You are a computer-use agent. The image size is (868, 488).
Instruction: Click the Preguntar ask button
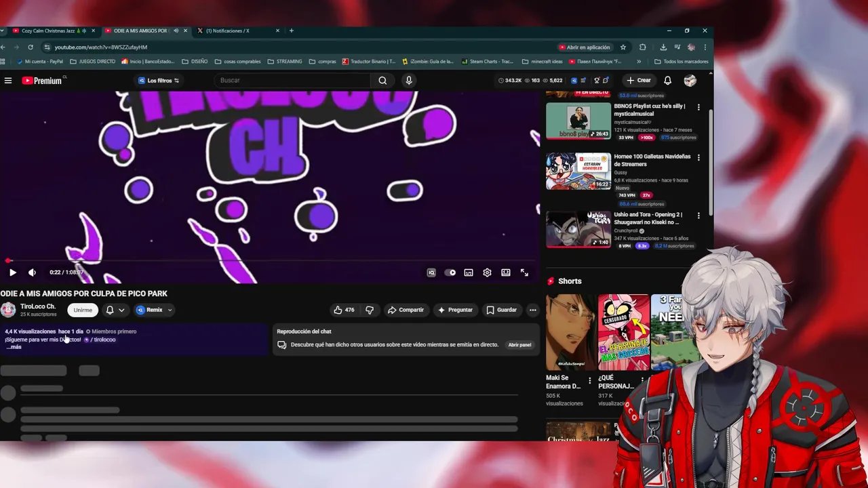455,310
